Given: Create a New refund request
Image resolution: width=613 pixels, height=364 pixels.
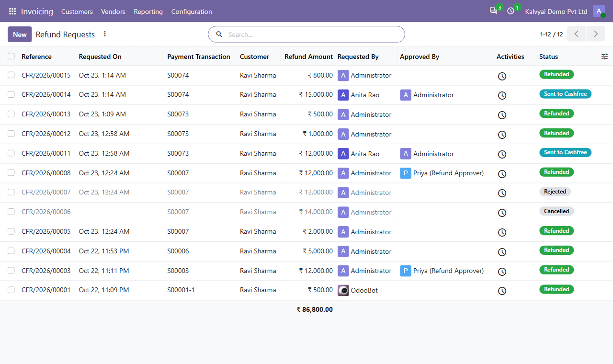Looking at the screenshot, I should pos(20,34).
